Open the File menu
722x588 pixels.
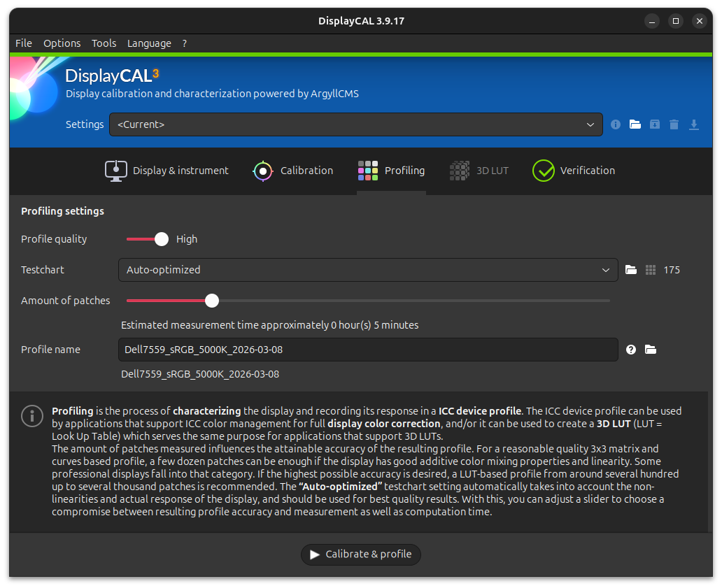[x=24, y=43]
